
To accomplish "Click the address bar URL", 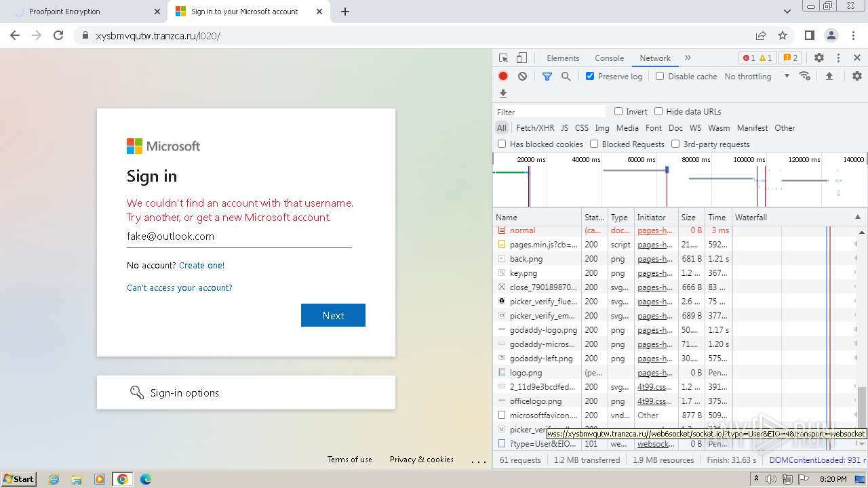I will tap(158, 36).
